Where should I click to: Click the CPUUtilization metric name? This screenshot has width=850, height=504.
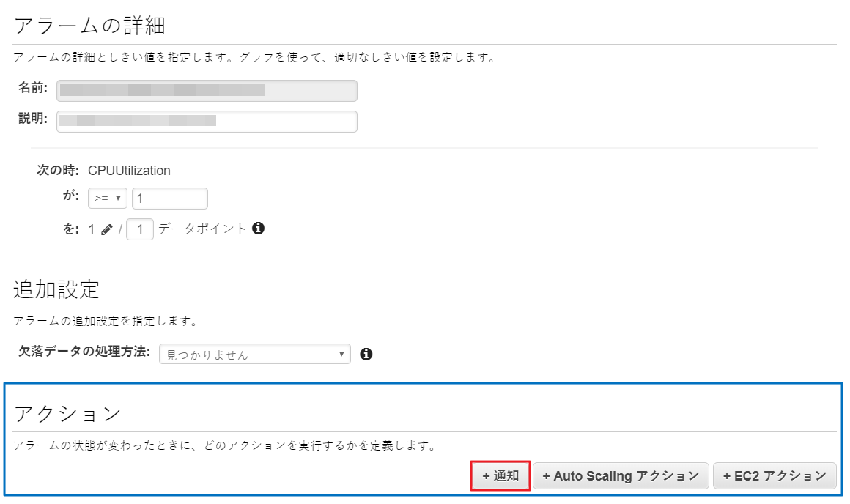click(x=129, y=171)
